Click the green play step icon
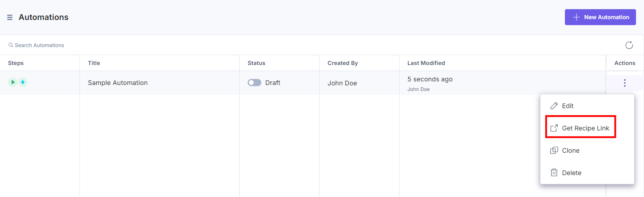 click(13, 82)
